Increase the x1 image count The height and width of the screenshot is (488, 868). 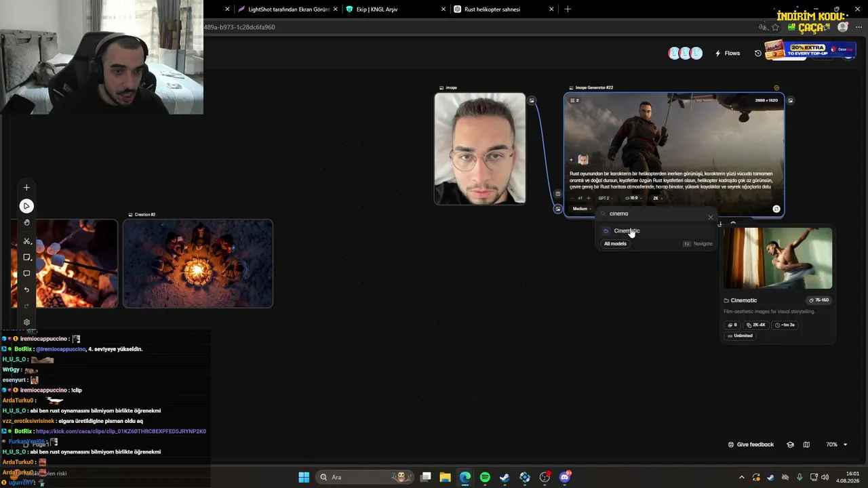tap(588, 199)
